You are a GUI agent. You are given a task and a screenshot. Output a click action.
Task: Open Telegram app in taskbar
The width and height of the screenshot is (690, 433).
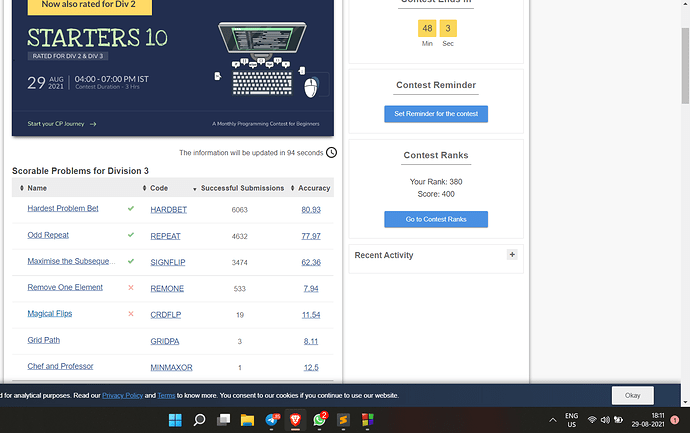point(272,420)
